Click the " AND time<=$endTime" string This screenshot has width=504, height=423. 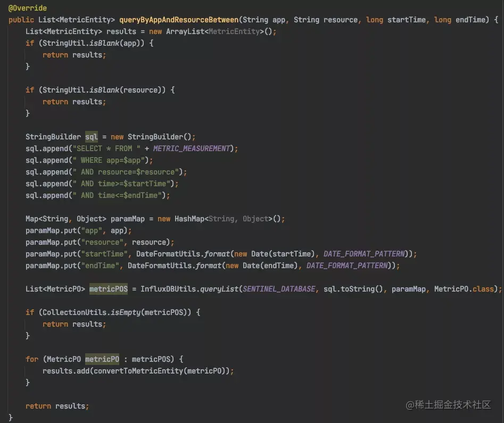(117, 195)
